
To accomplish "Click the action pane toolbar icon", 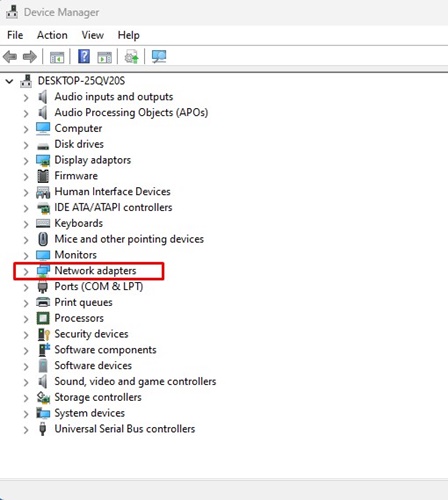I will tap(105, 57).
